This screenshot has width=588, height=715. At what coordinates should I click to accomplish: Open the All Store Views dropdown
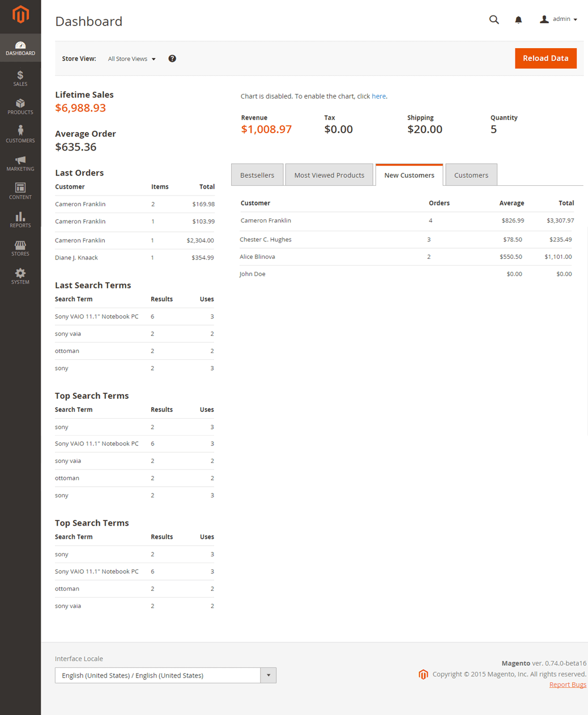pos(131,58)
